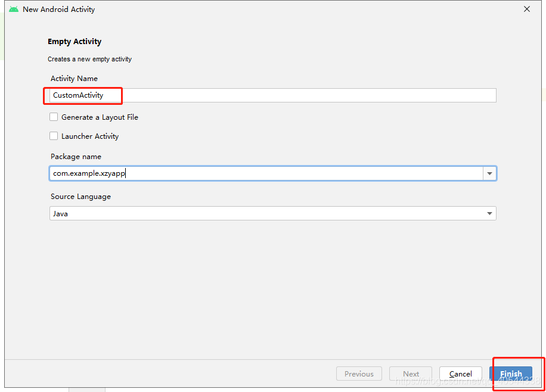Expand the Source Language dropdown
546x392 pixels.
click(x=489, y=213)
